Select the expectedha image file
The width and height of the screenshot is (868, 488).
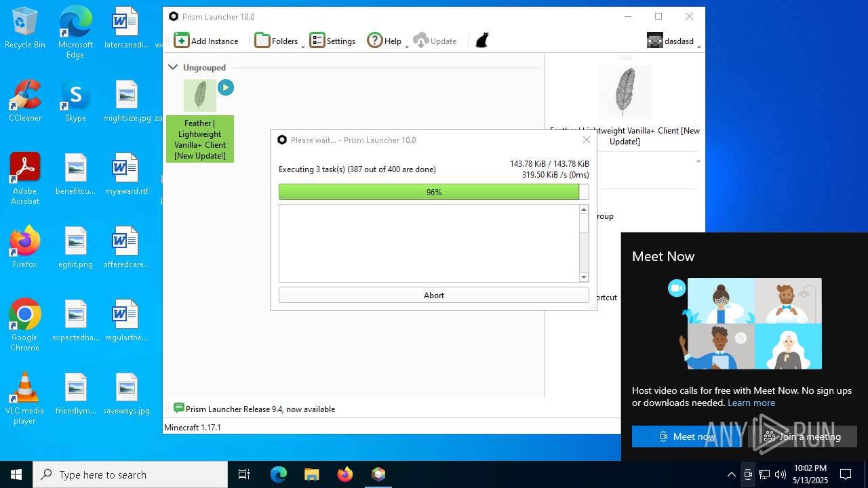(x=75, y=321)
